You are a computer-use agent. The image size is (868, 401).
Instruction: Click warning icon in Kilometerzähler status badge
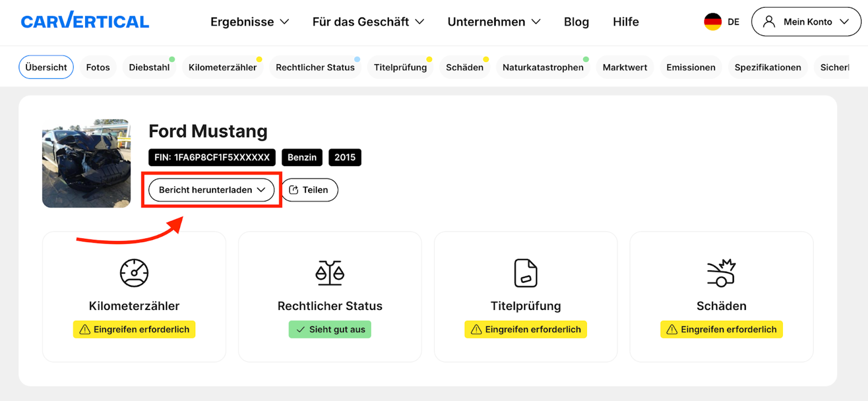click(85, 329)
